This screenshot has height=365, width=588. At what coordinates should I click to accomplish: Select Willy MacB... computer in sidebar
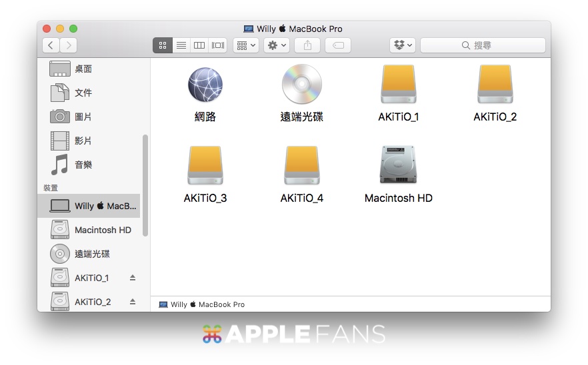[89, 206]
